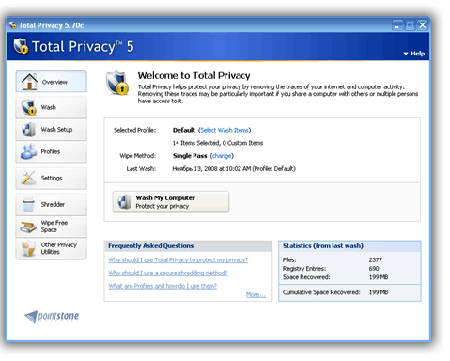Click the Last Wash date value
This screenshot has width=450, height=361.
[234, 169]
